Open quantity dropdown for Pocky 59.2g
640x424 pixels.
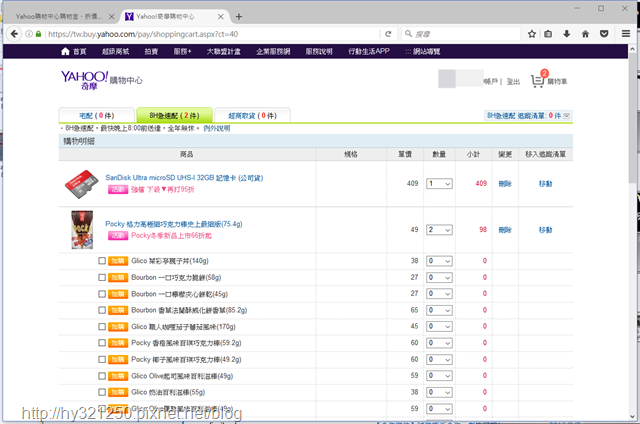click(x=439, y=343)
